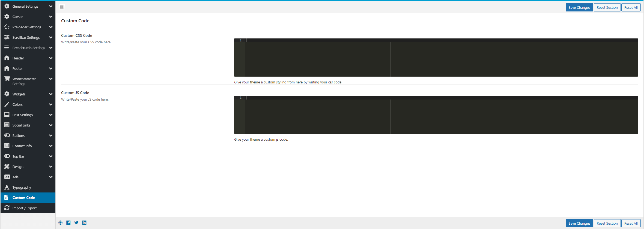This screenshot has height=229, width=644.
Task: Click the bottom Reset Section button
Action: click(607, 223)
